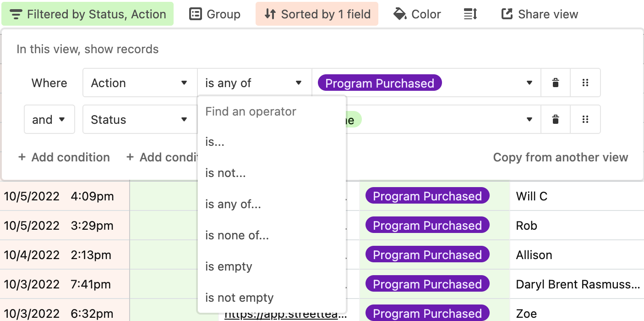Select the 'is not...' operator
The image size is (644, 321).
tap(225, 173)
